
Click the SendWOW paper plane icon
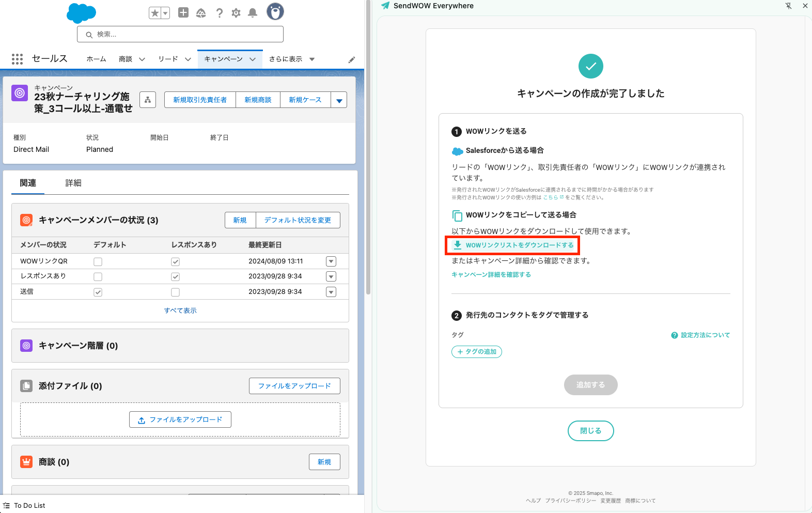(x=385, y=6)
